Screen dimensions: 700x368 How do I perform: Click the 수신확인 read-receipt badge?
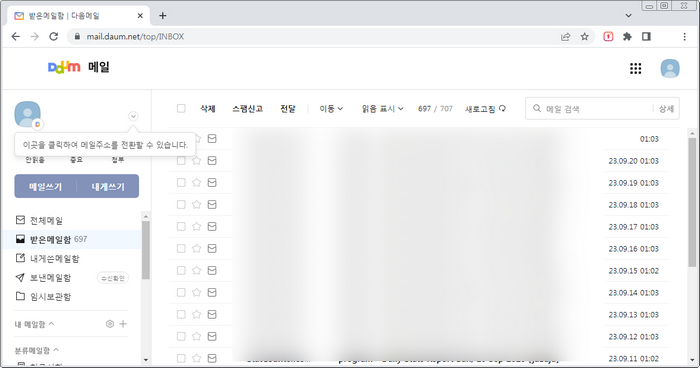click(113, 278)
